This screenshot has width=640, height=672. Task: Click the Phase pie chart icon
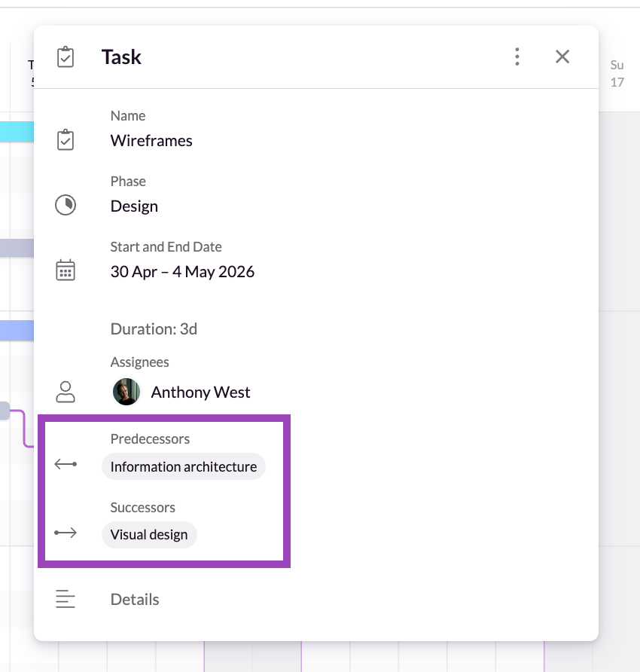click(66, 205)
